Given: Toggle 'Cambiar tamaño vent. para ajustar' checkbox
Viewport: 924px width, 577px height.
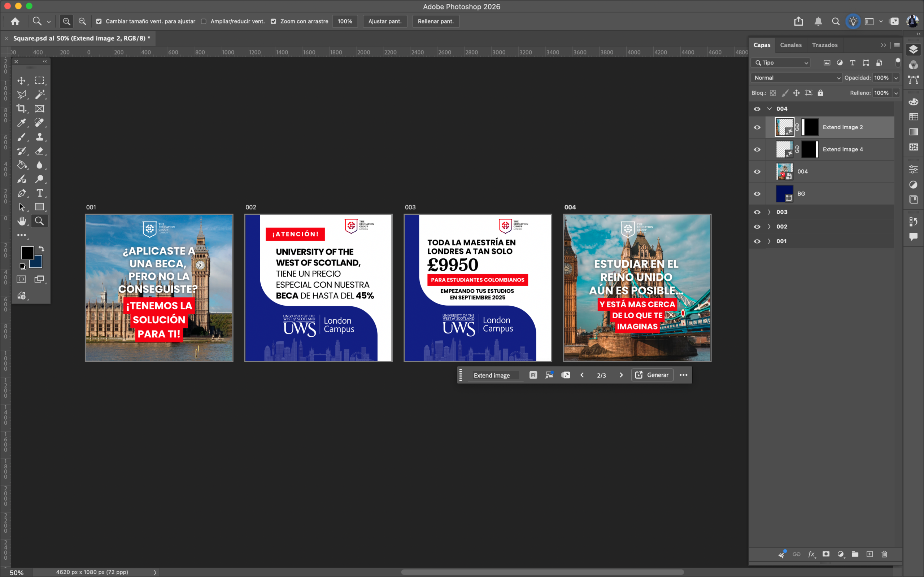Looking at the screenshot, I should coord(99,21).
